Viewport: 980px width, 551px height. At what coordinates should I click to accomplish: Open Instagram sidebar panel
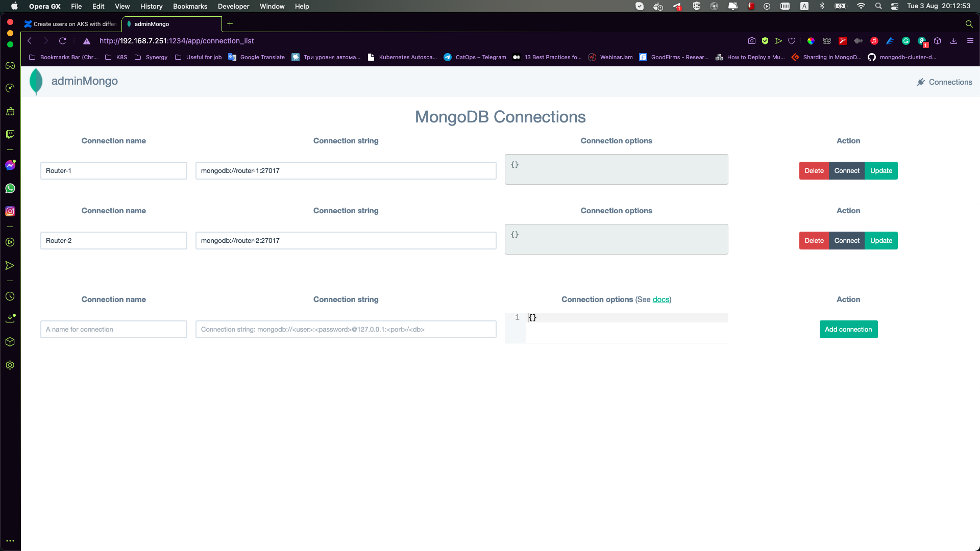click(x=10, y=211)
